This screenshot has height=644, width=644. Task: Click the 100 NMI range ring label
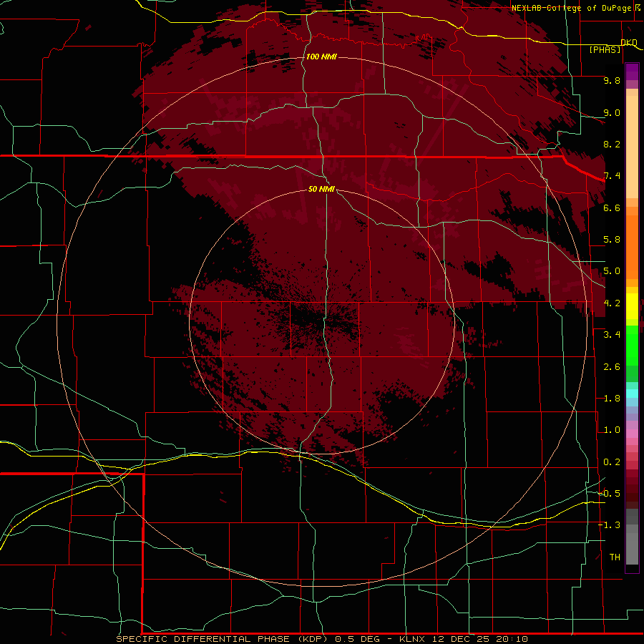click(321, 57)
